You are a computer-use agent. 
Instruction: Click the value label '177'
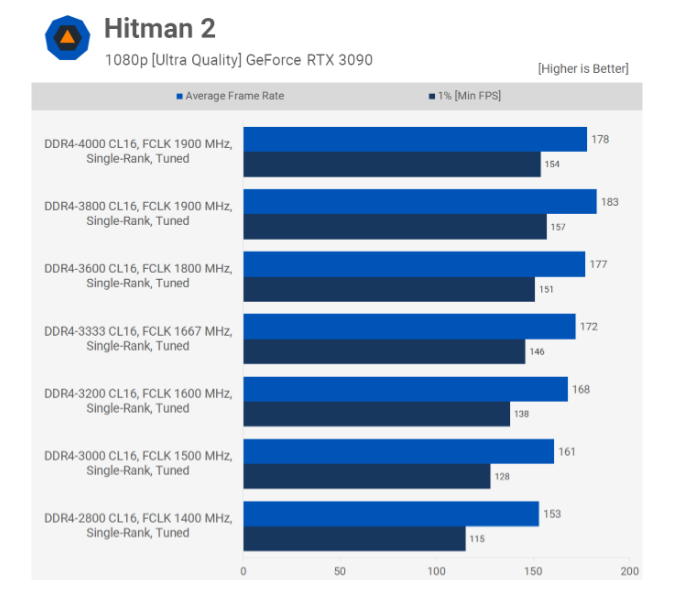point(598,264)
